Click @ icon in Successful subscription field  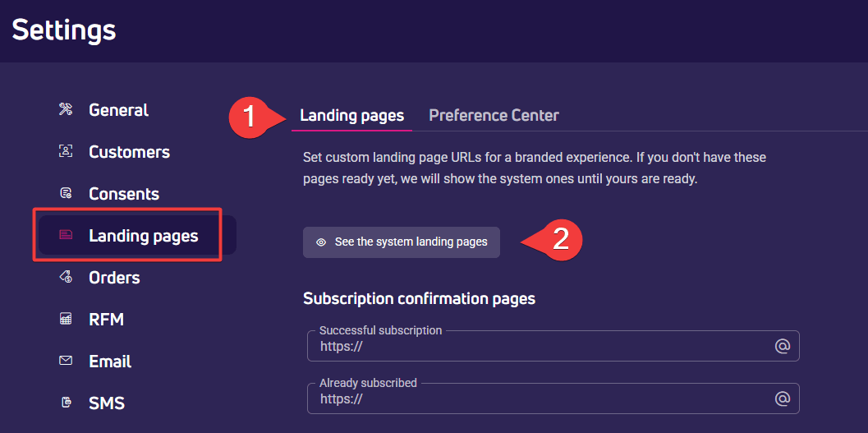[x=782, y=346]
